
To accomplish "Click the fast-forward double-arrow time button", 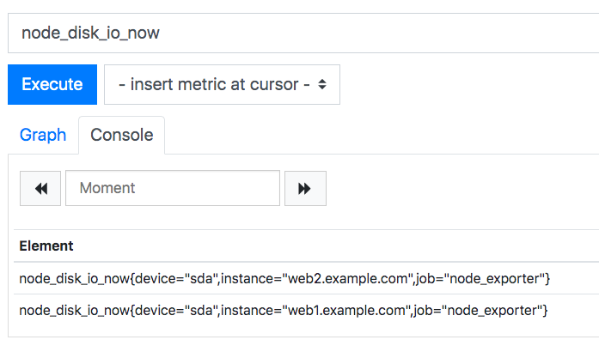I will [x=305, y=189].
